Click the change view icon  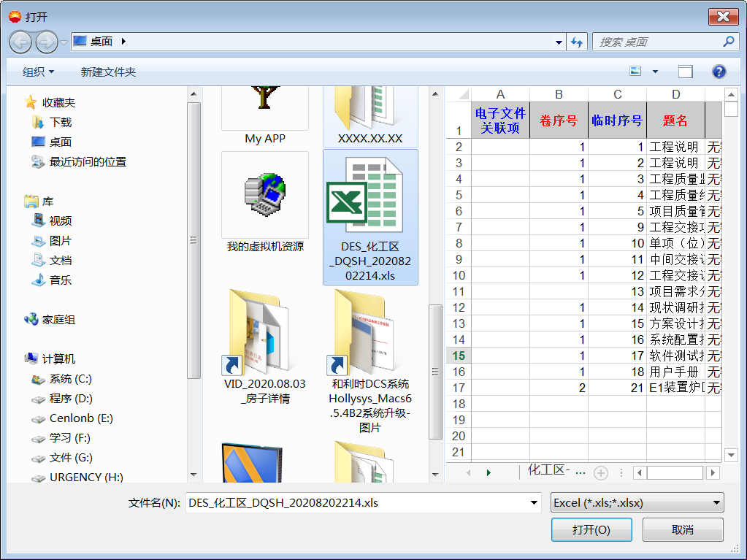click(x=634, y=72)
